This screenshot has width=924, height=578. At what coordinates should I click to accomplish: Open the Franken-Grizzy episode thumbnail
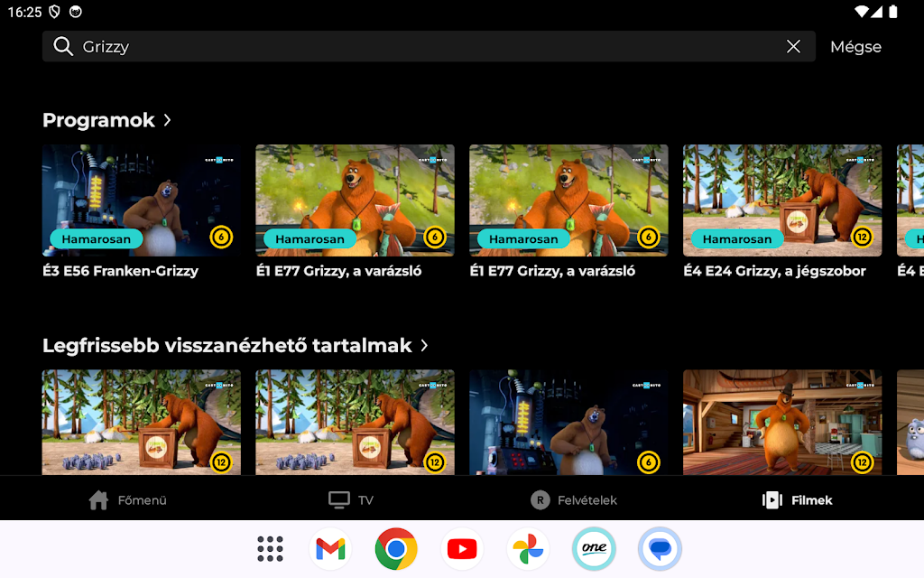(142, 200)
